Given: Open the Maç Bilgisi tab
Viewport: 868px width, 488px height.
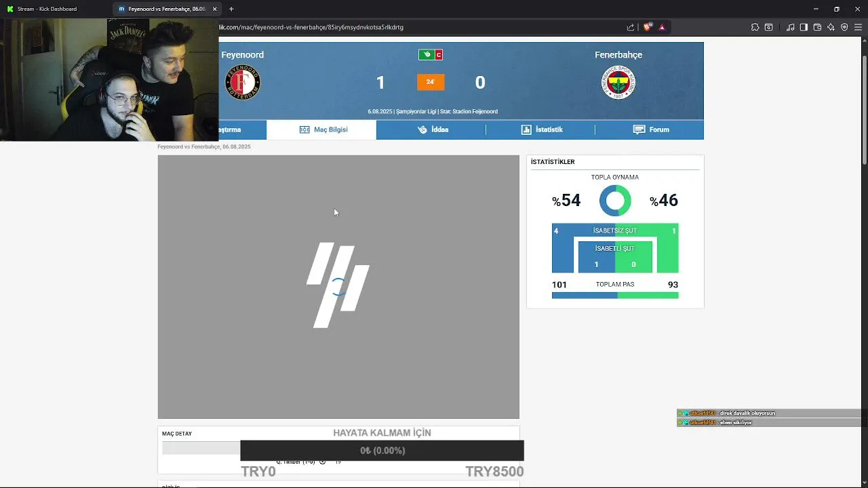Looking at the screenshot, I should 321,129.
